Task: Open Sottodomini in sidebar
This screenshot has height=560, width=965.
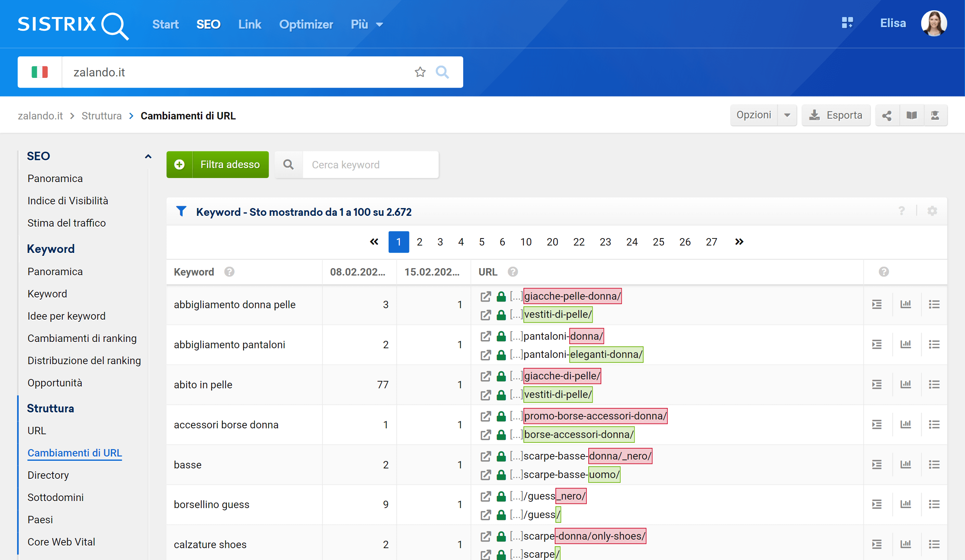Action: 56,497
